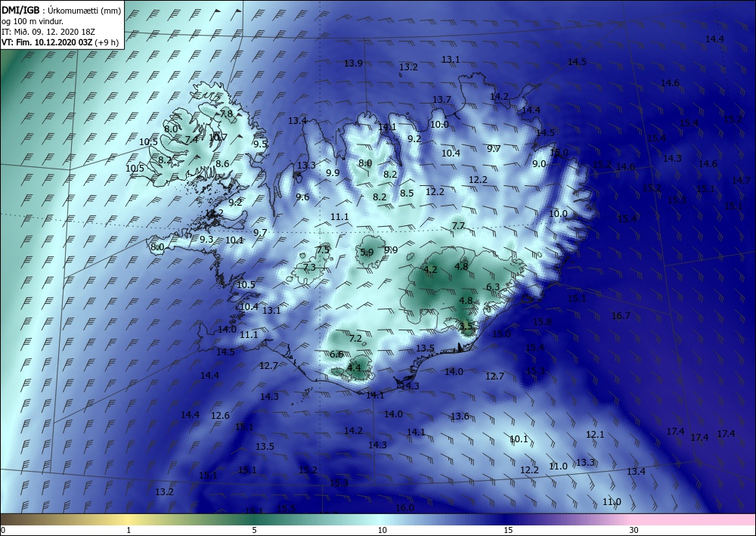
Task: Click the 9.3 map value
Action: (206, 239)
